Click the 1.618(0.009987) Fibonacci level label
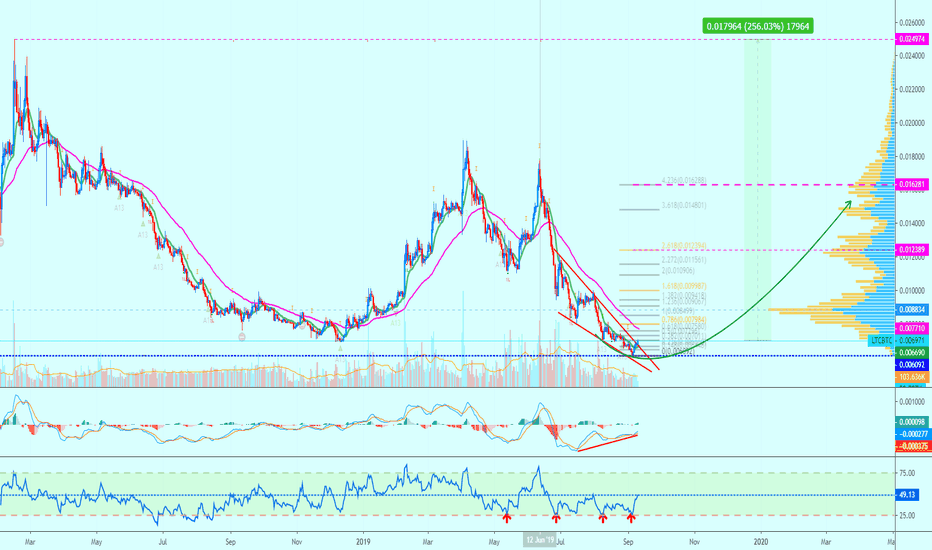The height and width of the screenshot is (550, 932). click(x=684, y=286)
